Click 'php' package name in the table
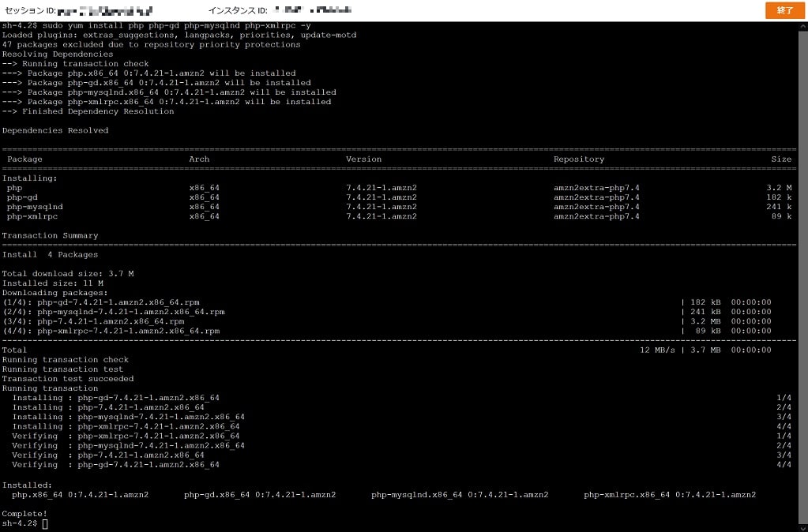This screenshot has width=808, height=532. [x=14, y=187]
